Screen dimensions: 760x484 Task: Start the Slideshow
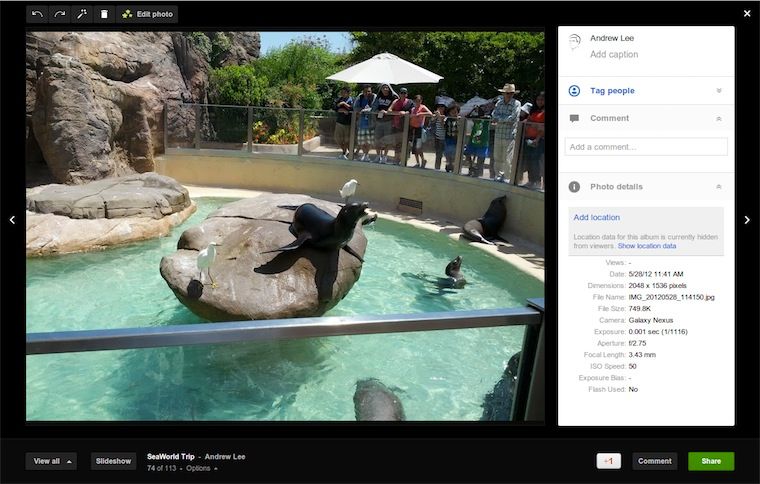(113, 461)
